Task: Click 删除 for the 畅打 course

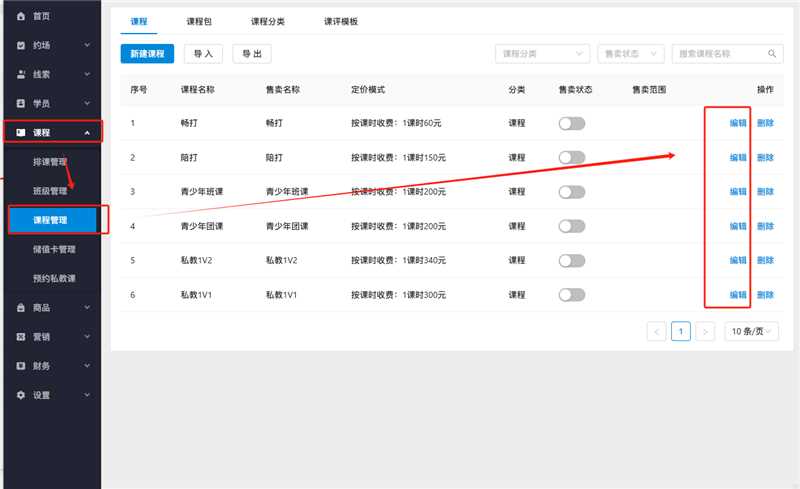Action: coord(765,123)
